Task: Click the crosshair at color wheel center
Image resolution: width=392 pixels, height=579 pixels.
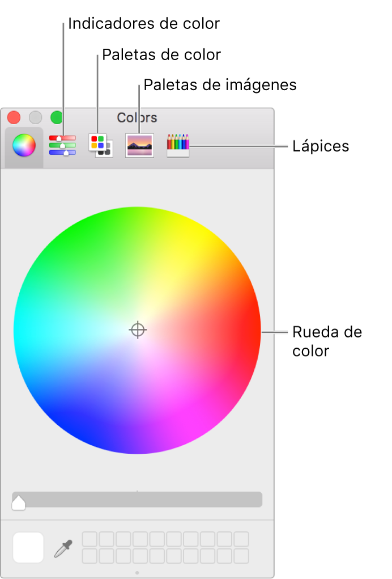Action: [x=138, y=329]
